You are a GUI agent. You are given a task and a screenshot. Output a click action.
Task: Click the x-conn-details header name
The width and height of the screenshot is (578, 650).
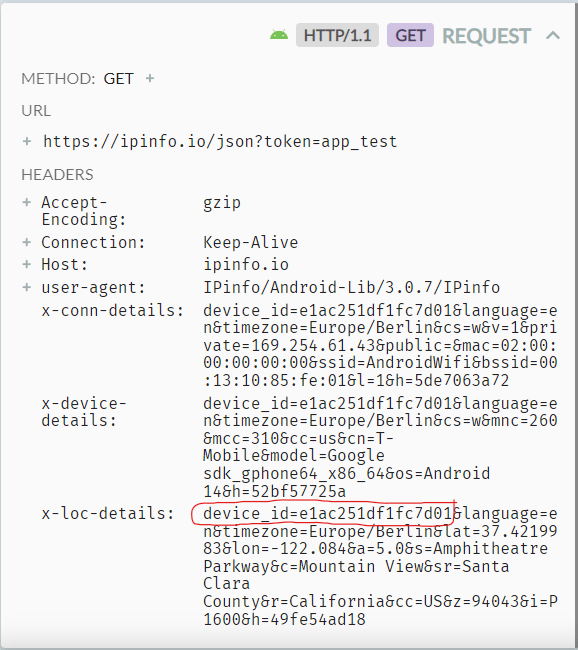tap(112, 310)
